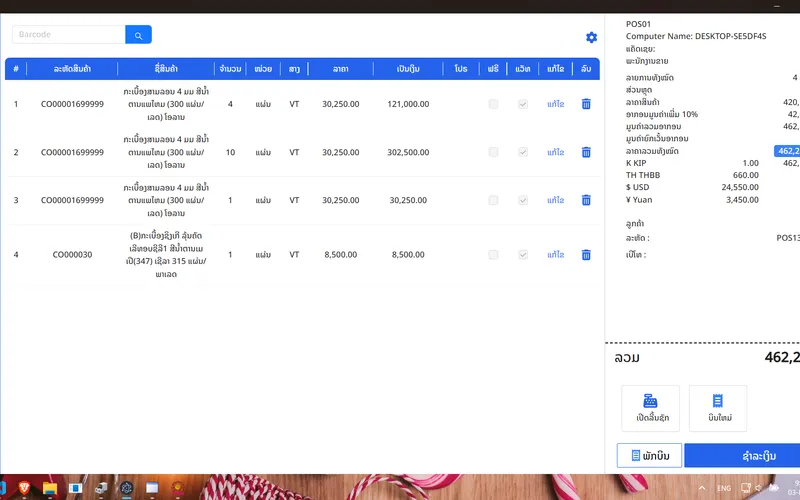The image size is (800, 500).
Task: Click the barcode search magnifier button
Action: pos(138,35)
